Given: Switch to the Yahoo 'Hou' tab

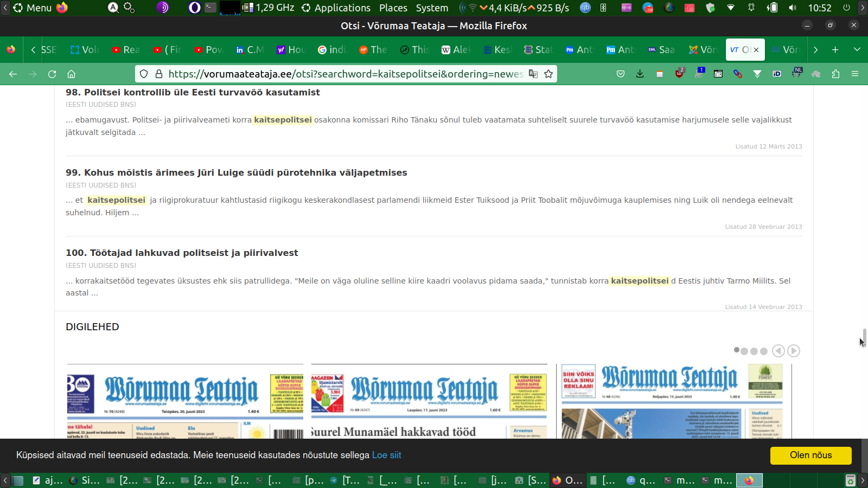Looking at the screenshot, I should (x=291, y=49).
